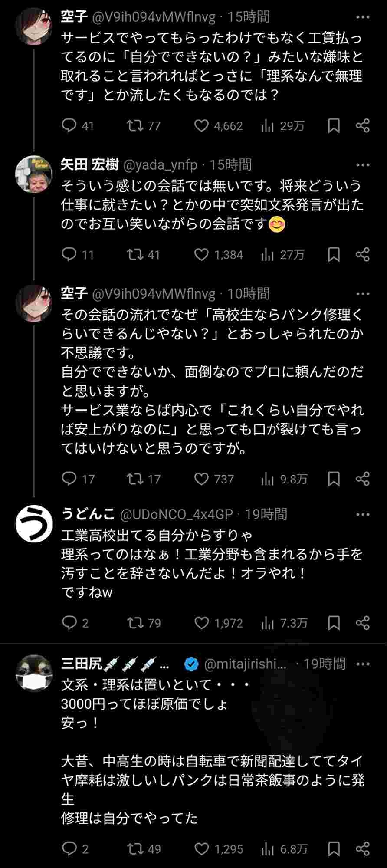This screenshot has height=868, width=387.
Task: Reply to 空子's tweet with 17 replies
Action: click(x=69, y=479)
